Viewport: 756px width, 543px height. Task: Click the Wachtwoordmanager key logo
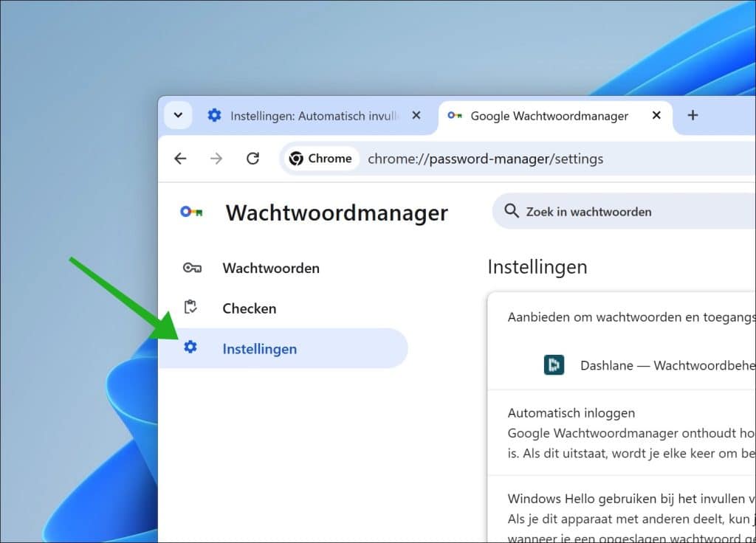click(191, 212)
